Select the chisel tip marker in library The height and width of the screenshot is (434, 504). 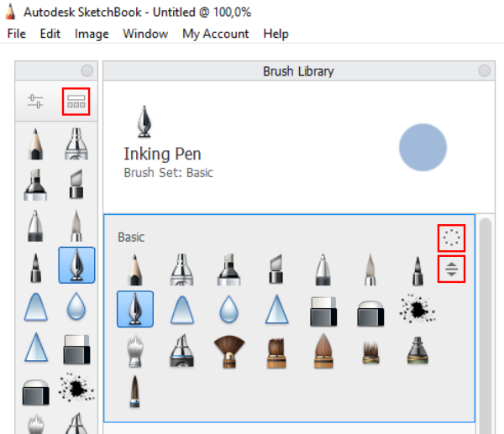(276, 269)
